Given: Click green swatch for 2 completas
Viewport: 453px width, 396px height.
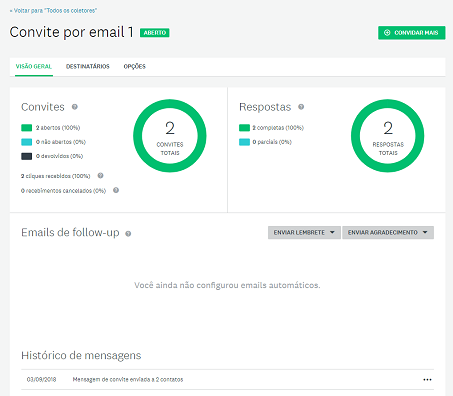Looking at the screenshot, I should click(x=244, y=128).
